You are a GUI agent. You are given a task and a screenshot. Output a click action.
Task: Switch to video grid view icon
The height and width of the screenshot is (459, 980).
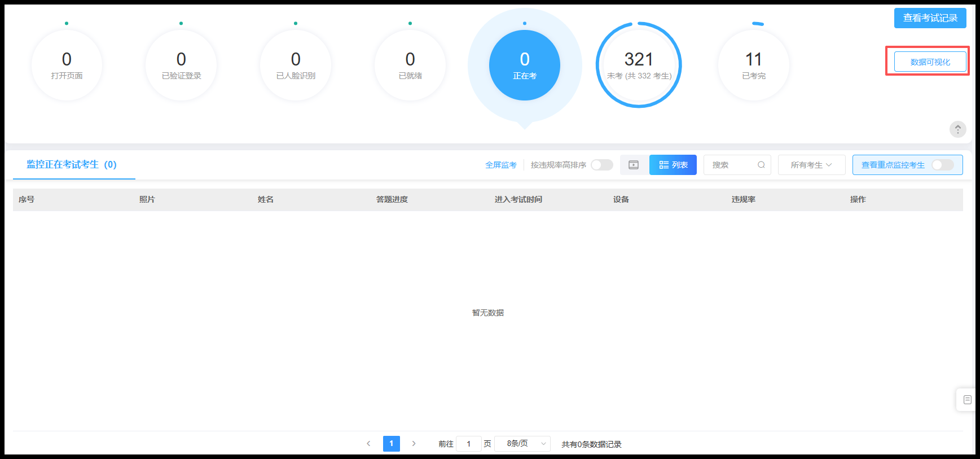[634, 165]
